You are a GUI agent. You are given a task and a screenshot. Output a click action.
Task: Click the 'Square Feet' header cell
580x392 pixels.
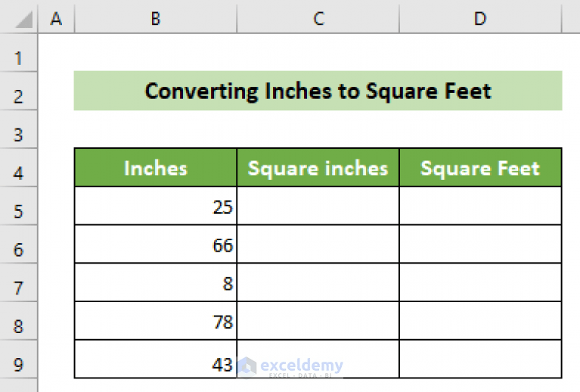[x=480, y=168]
